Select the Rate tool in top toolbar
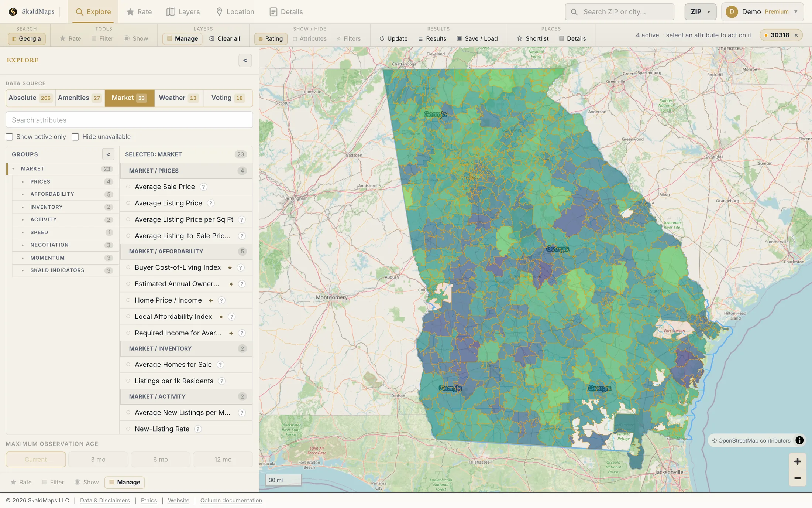Image resolution: width=812 pixels, height=508 pixels. pyautogui.click(x=70, y=38)
